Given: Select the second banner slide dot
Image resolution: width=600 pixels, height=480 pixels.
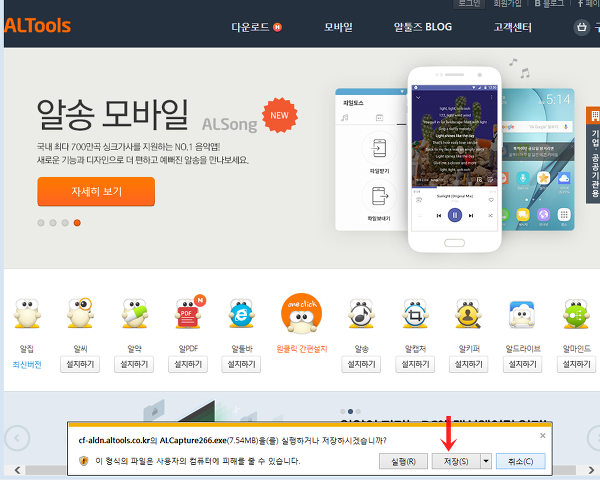Looking at the screenshot, I should 53,223.
